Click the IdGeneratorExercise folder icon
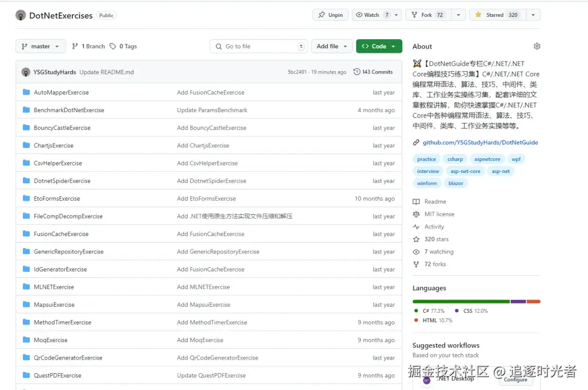This screenshot has width=588, height=390. pos(26,269)
